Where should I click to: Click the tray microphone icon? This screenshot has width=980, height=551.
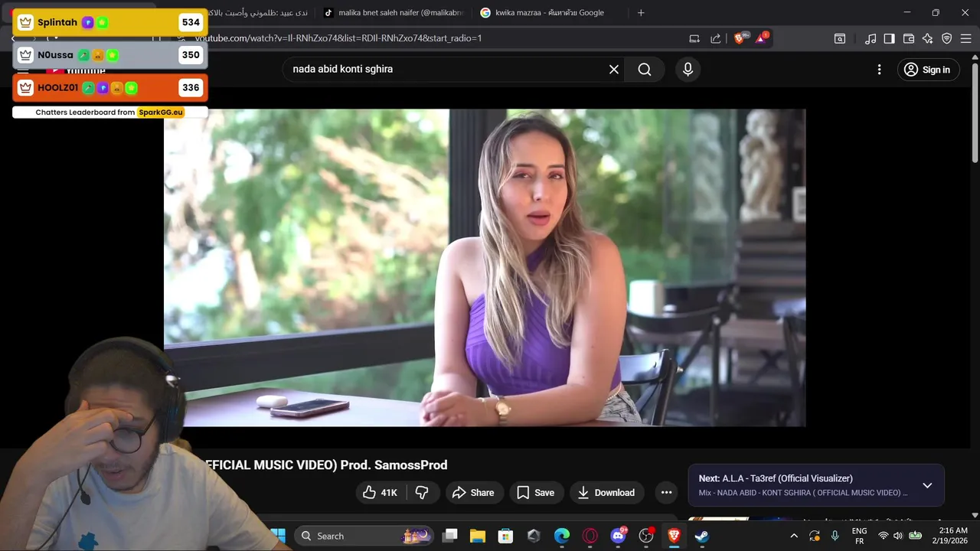[x=835, y=536]
